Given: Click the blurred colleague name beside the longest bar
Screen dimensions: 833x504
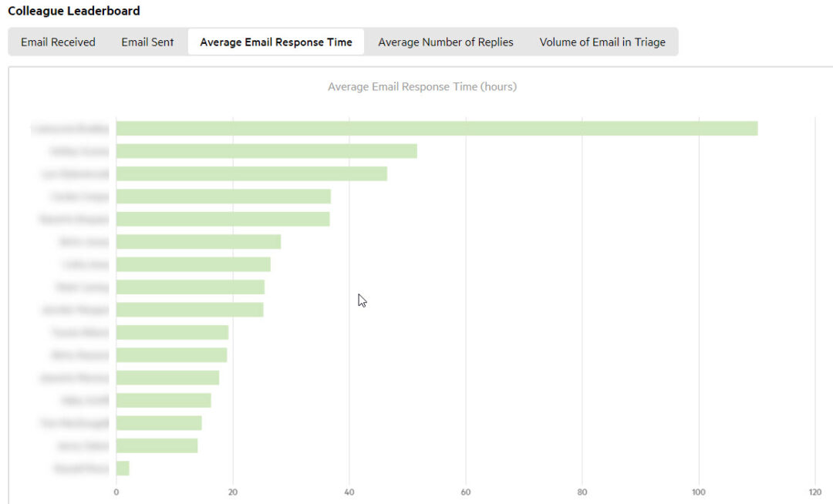Looking at the screenshot, I should click(x=70, y=129).
